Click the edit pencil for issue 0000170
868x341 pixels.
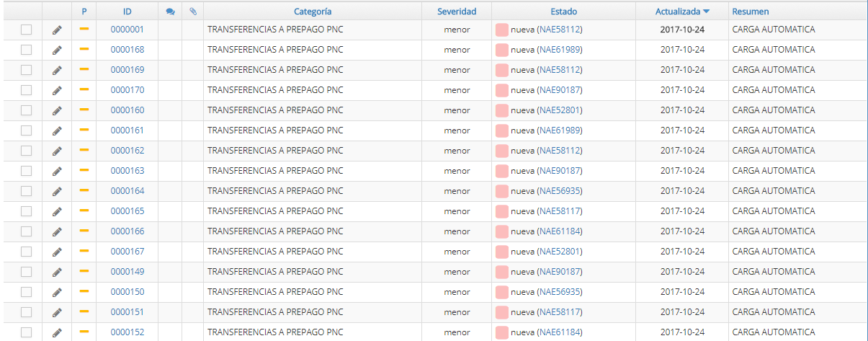[58, 90]
